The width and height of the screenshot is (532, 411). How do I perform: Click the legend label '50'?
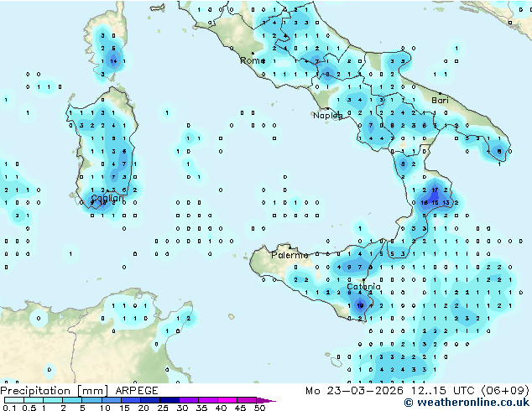pyautogui.click(x=260, y=408)
